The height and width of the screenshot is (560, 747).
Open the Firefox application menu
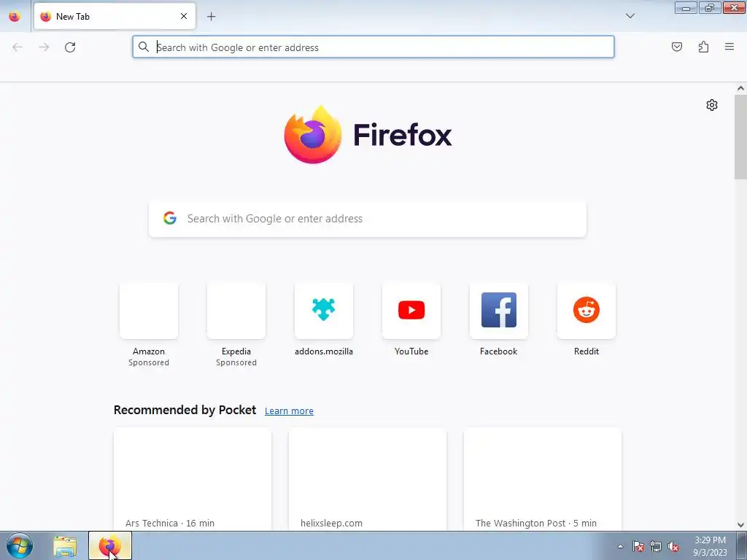(729, 47)
